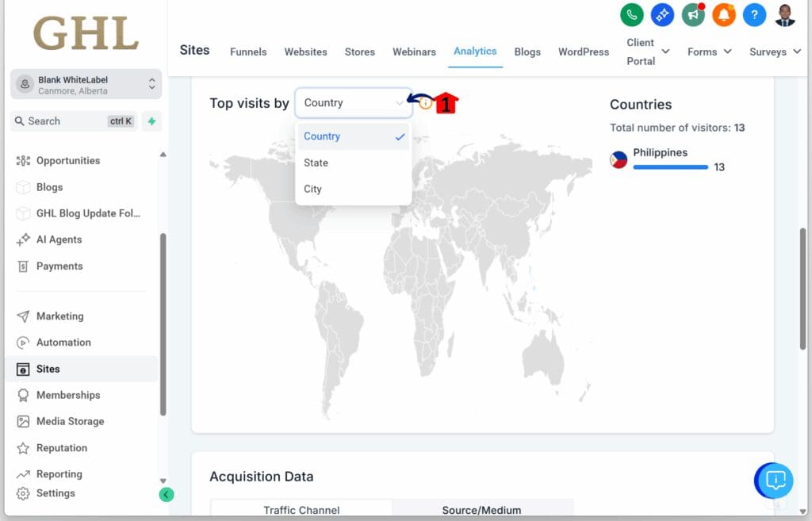Viewport: 812px width, 521px height.
Task: Switch to the Analytics tab
Action: coord(475,51)
